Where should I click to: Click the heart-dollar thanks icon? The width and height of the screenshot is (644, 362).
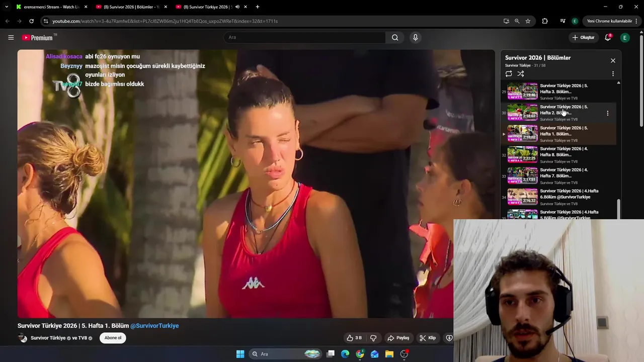(x=449, y=338)
